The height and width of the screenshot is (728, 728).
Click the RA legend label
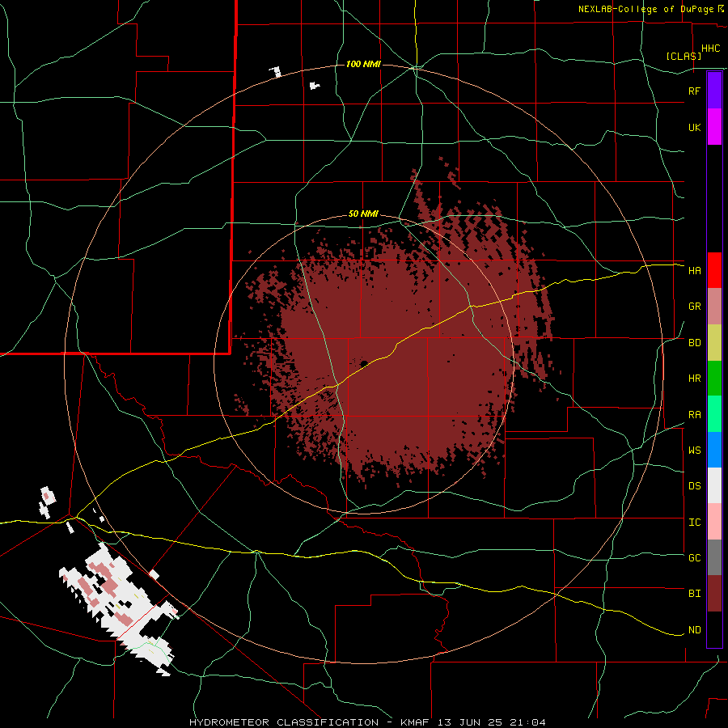pos(695,415)
